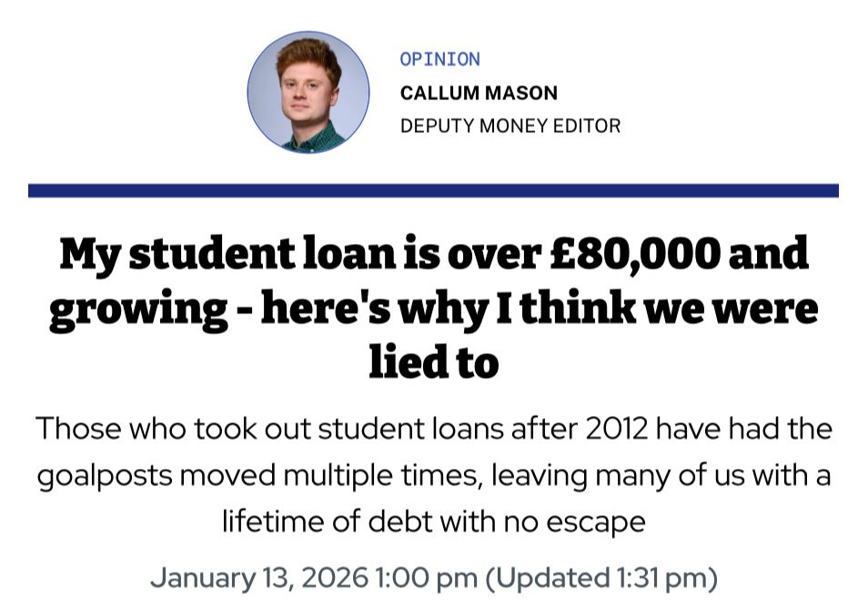Click the dark blue horizontal divider bar
This screenshot has width=868, height=610.
tap(433, 190)
